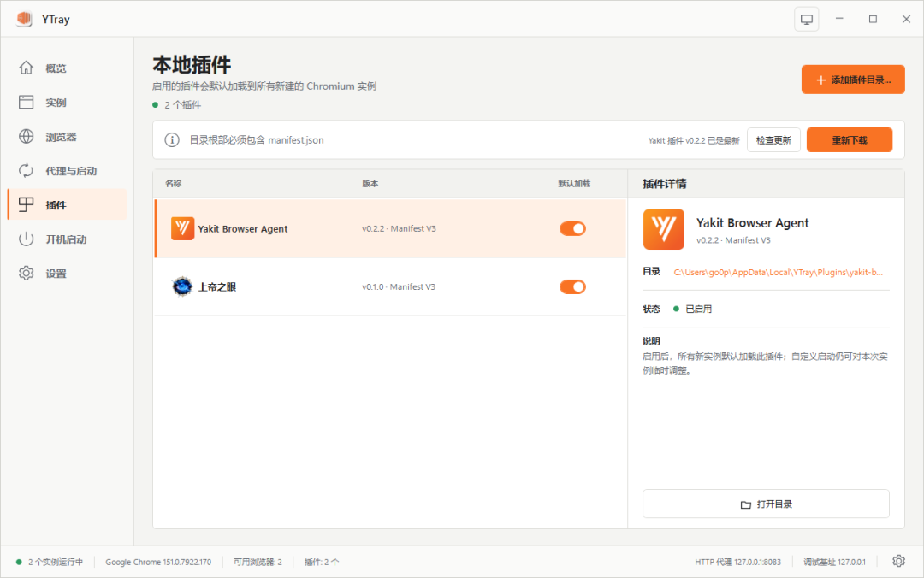924x578 pixels.
Task: Click 可用浏览器: 2 in status bar
Action: point(258,562)
